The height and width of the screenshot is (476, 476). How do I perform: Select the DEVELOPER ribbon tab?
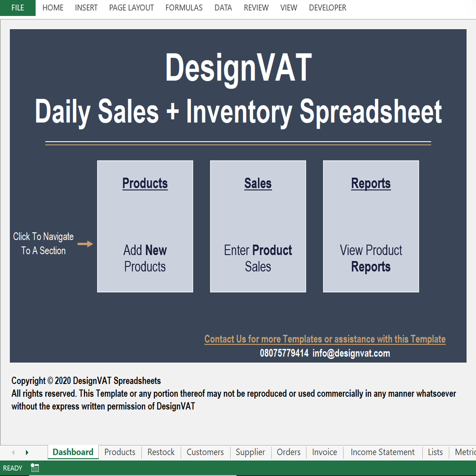327,8
